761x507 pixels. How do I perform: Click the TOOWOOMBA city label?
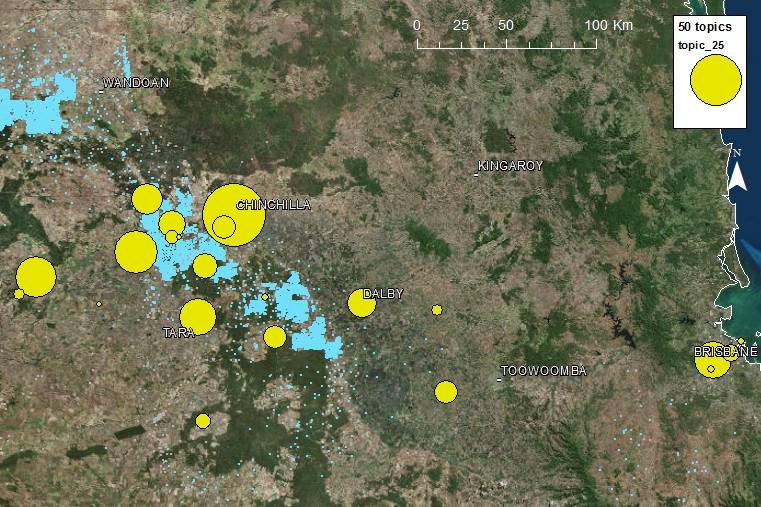click(x=543, y=371)
